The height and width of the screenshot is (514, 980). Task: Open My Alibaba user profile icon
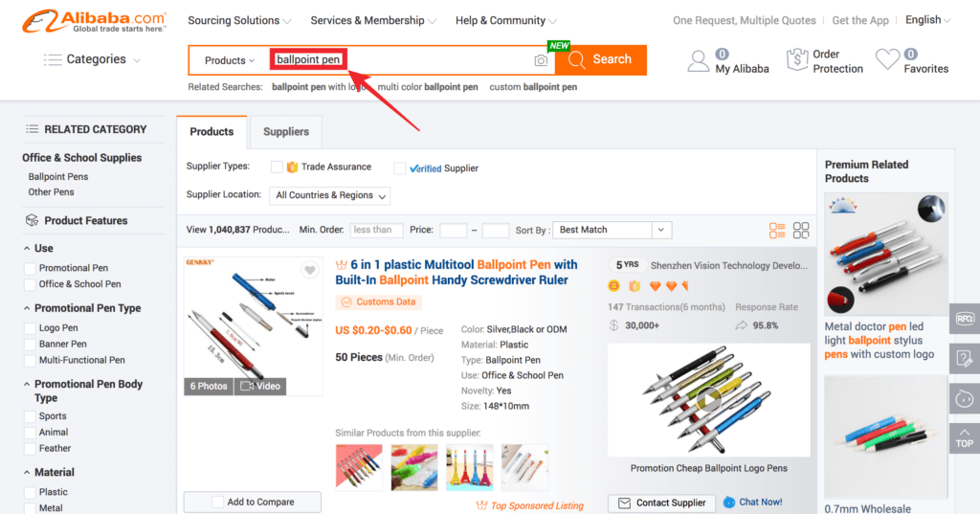click(x=698, y=61)
